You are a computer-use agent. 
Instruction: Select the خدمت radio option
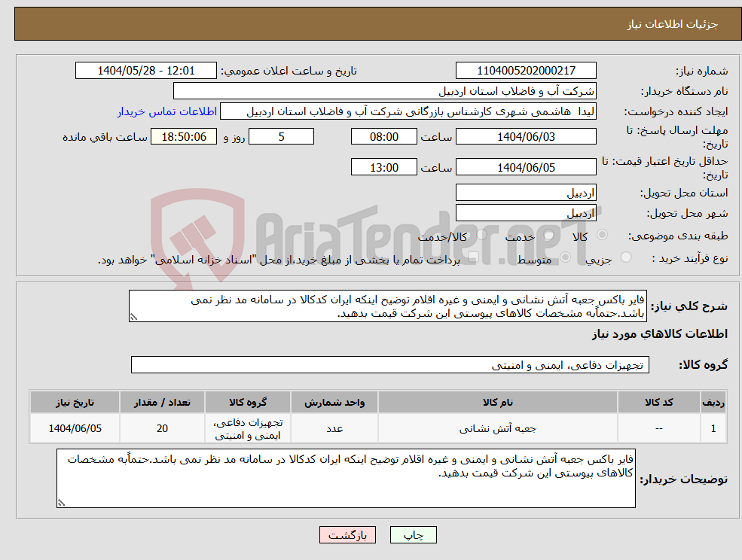548,236
